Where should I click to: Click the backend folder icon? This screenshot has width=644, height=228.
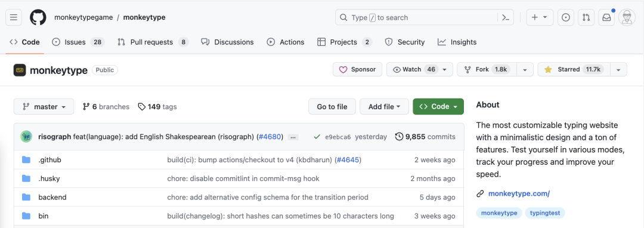coord(26,197)
